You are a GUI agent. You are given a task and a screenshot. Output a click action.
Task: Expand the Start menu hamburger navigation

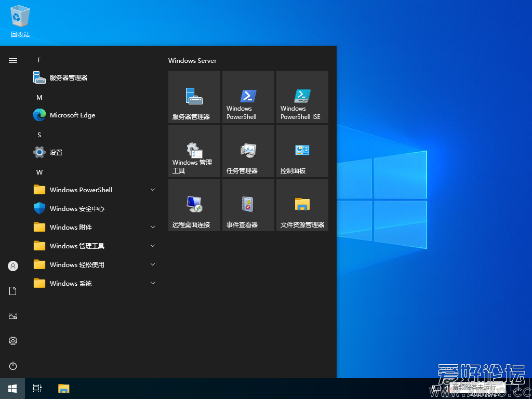pyautogui.click(x=13, y=60)
